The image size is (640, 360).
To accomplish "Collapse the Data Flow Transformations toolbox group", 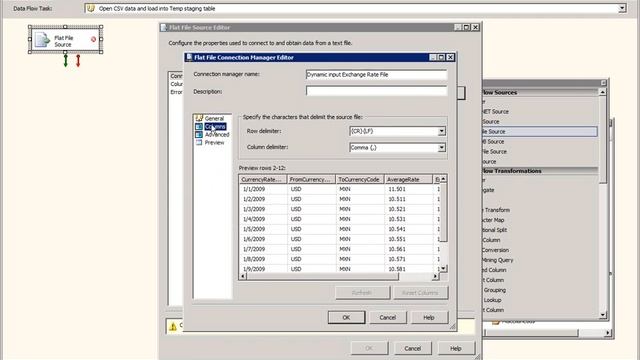I will (540, 171).
